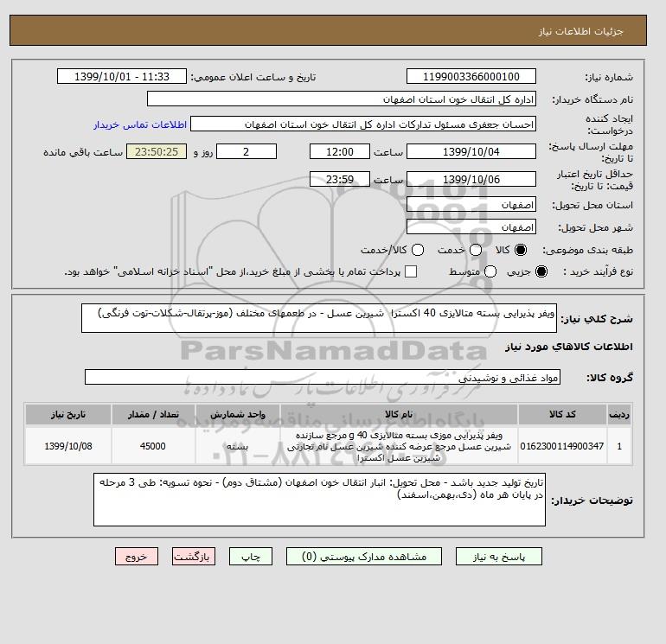Select the خدمت radio button
Viewport: 666px width, 644px height.
point(476,250)
